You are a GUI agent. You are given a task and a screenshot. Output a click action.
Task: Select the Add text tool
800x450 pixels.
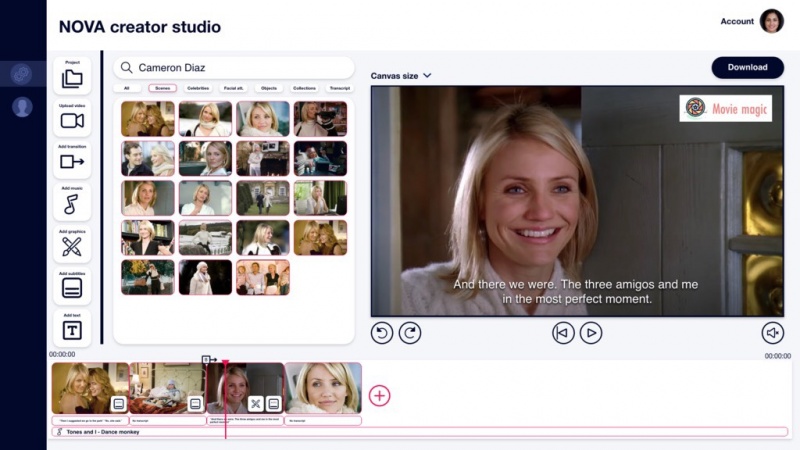coord(72,330)
